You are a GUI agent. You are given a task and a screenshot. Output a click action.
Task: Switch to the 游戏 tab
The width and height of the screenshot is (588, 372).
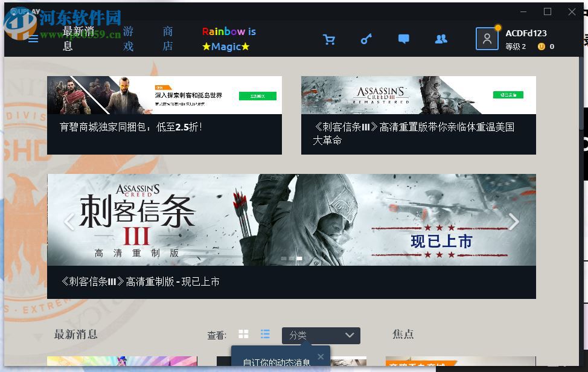[127, 39]
